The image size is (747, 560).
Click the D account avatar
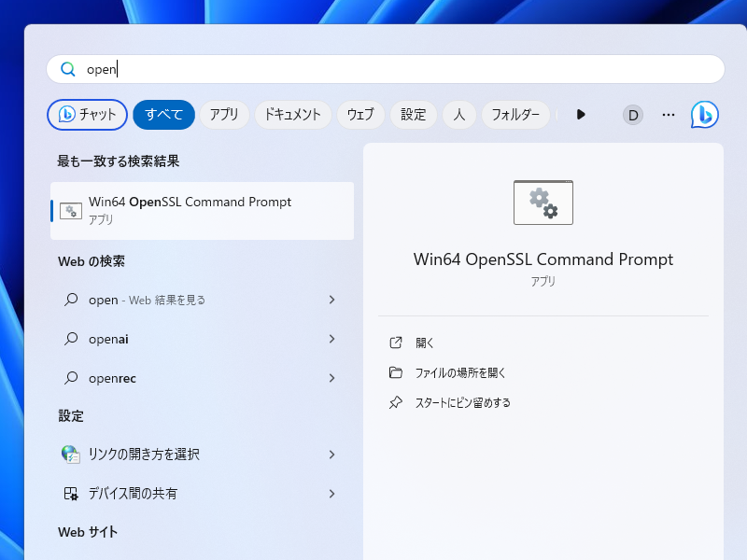(x=633, y=115)
